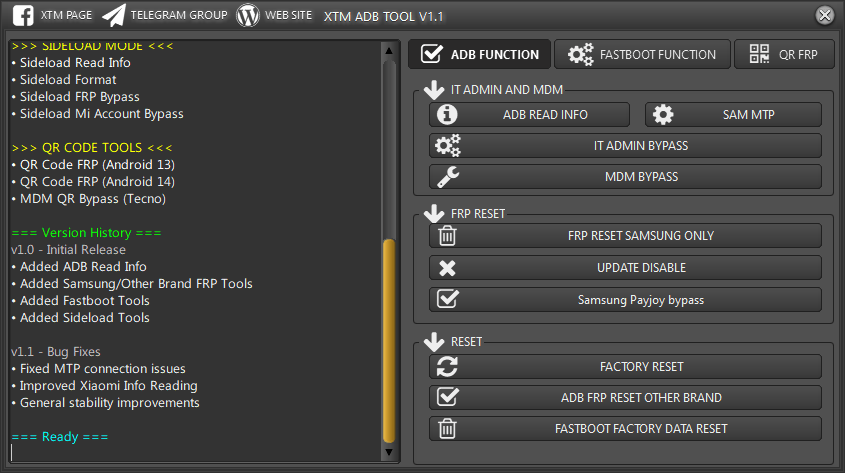Click the wrench icon on MDM BYPASS
This screenshot has height=473, width=845.
click(448, 177)
